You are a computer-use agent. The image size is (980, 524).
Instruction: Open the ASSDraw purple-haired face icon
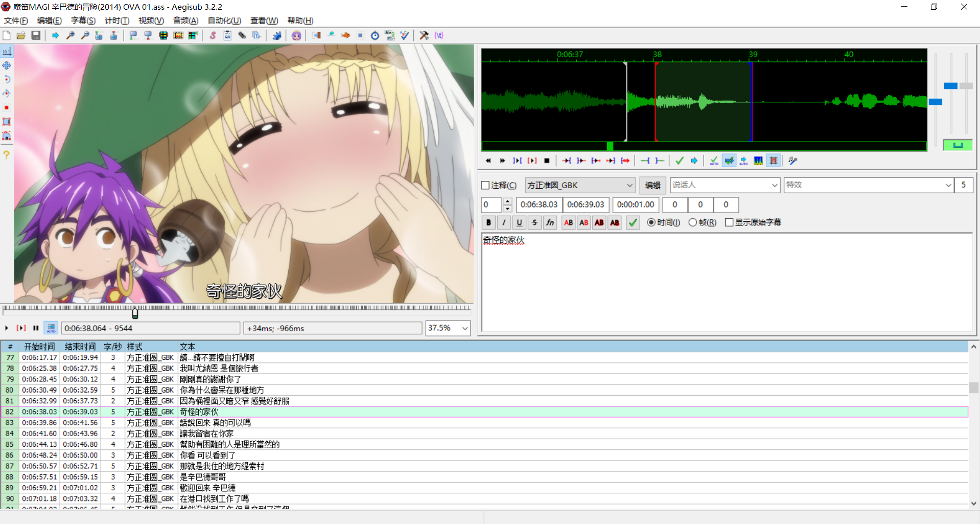(296, 35)
